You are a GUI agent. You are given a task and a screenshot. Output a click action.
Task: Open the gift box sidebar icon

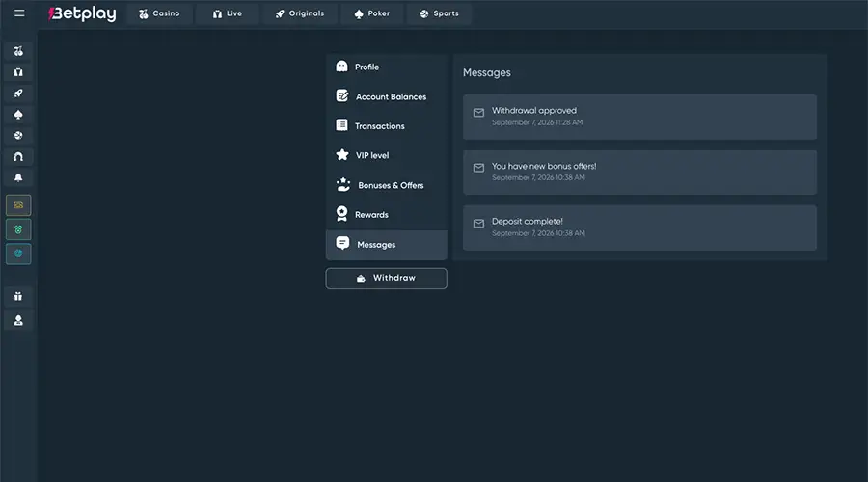18,297
